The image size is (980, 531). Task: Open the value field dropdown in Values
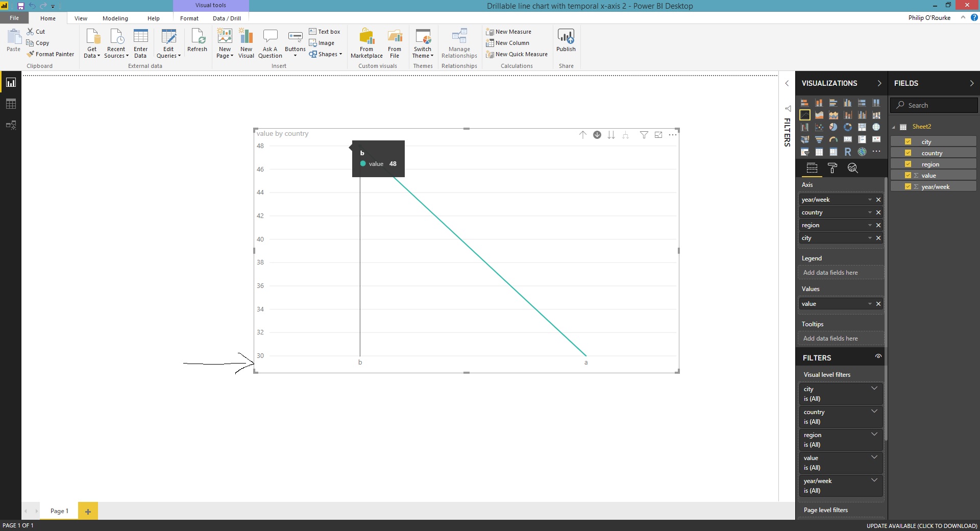click(870, 304)
